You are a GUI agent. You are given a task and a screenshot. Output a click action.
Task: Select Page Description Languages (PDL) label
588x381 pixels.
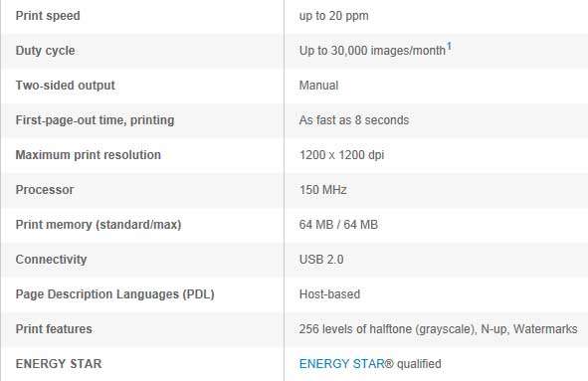coord(114,294)
